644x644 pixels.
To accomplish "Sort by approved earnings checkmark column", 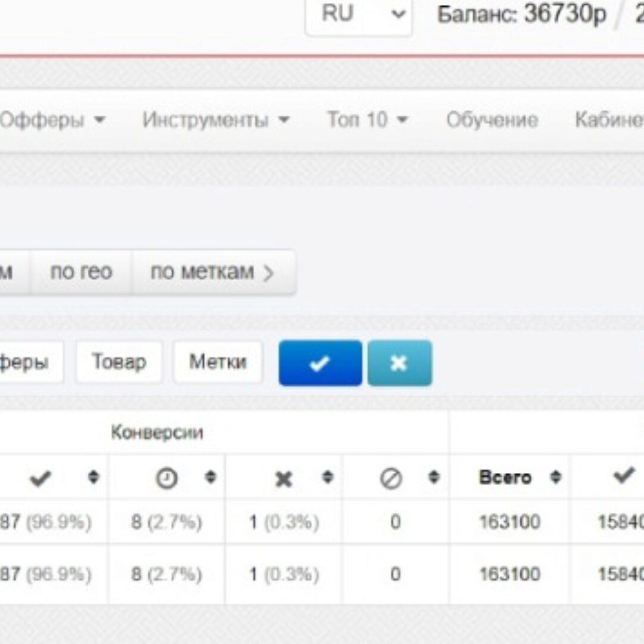I will click(x=624, y=476).
